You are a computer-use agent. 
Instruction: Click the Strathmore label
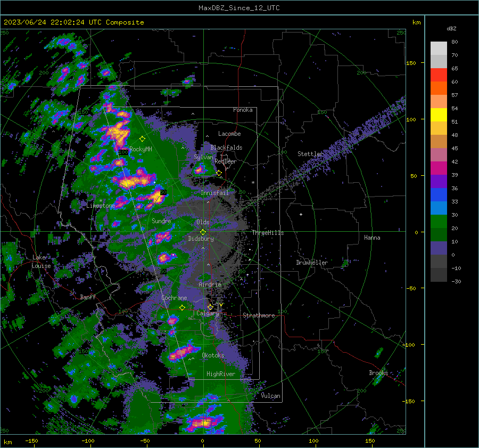coord(259,315)
